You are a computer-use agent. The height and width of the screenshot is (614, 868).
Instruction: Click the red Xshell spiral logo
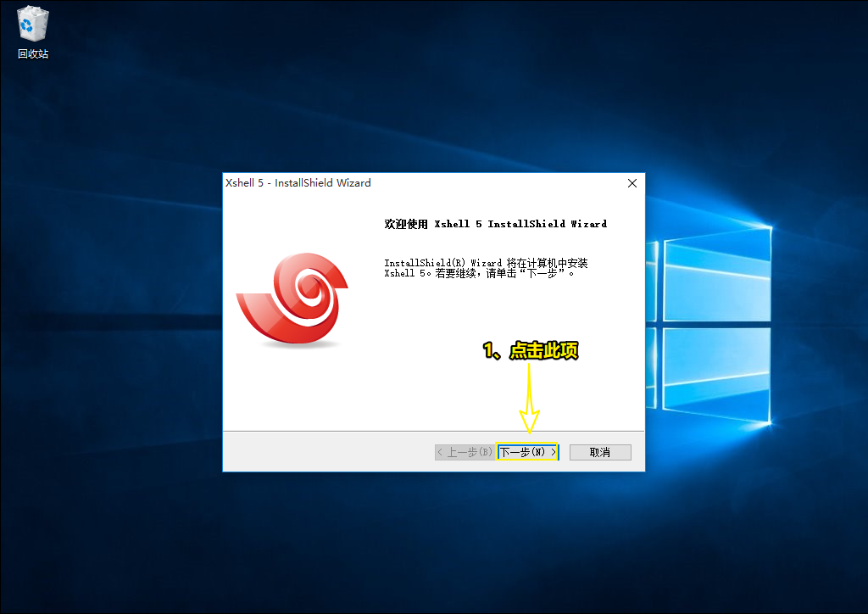pos(292,299)
